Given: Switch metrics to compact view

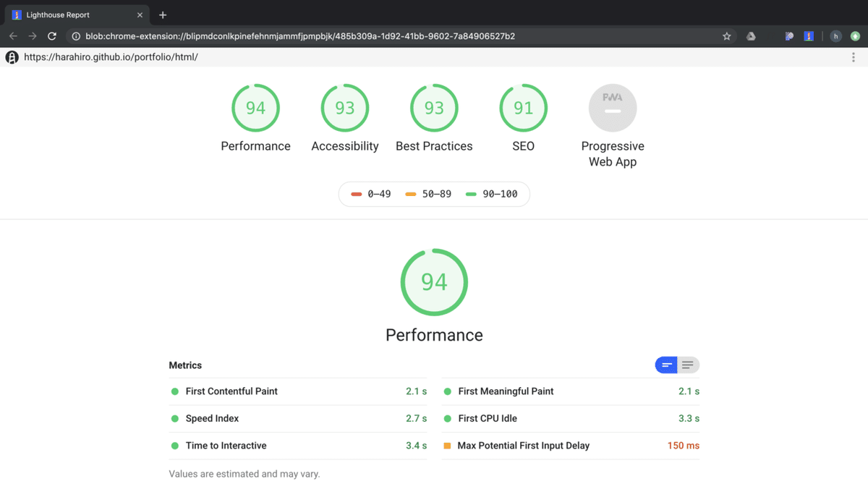Looking at the screenshot, I should tap(666, 365).
